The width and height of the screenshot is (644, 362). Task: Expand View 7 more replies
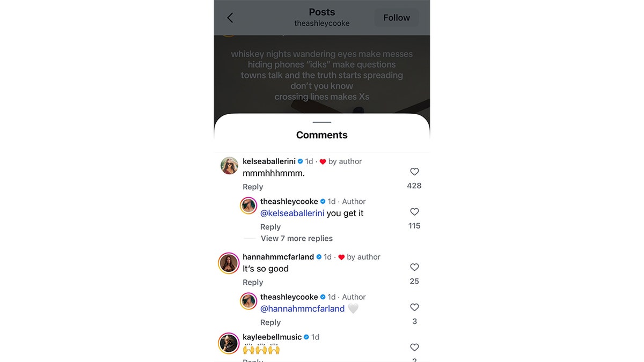[x=297, y=238]
